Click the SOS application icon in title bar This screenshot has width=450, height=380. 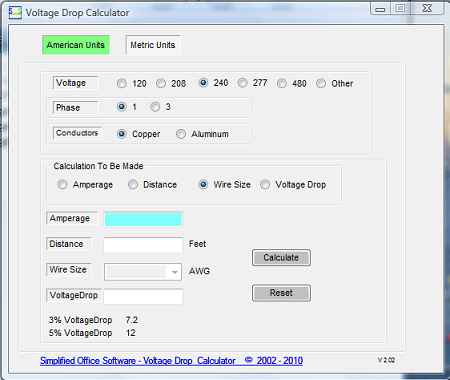click(x=15, y=12)
